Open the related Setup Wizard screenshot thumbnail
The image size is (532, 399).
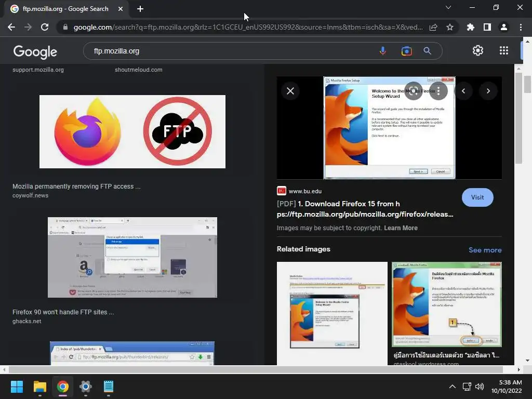[332, 313]
